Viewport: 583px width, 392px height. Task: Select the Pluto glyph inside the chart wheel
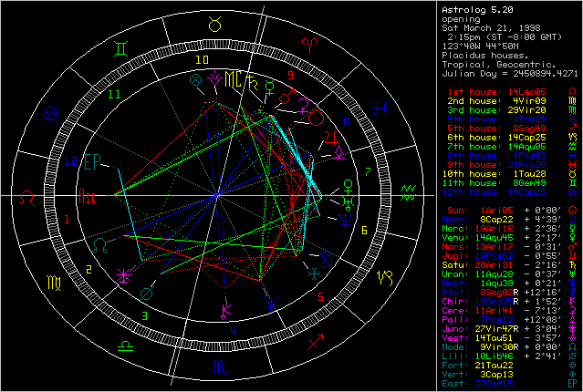coord(270,302)
